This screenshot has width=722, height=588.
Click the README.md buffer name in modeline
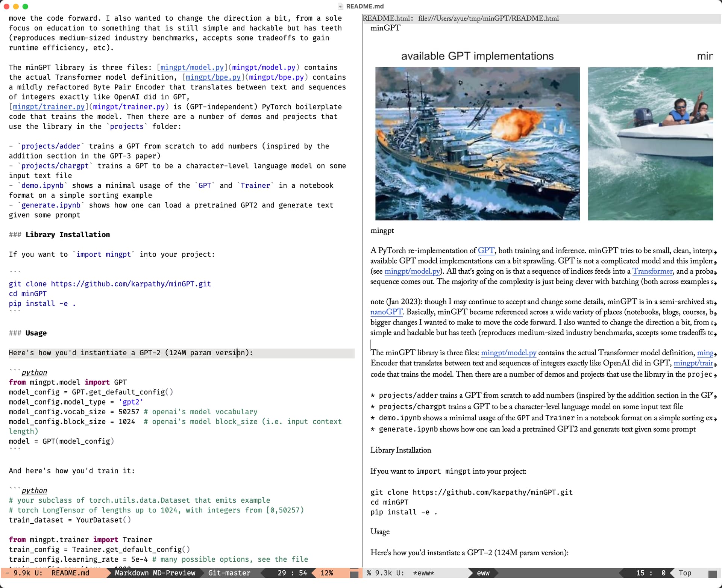click(70, 573)
